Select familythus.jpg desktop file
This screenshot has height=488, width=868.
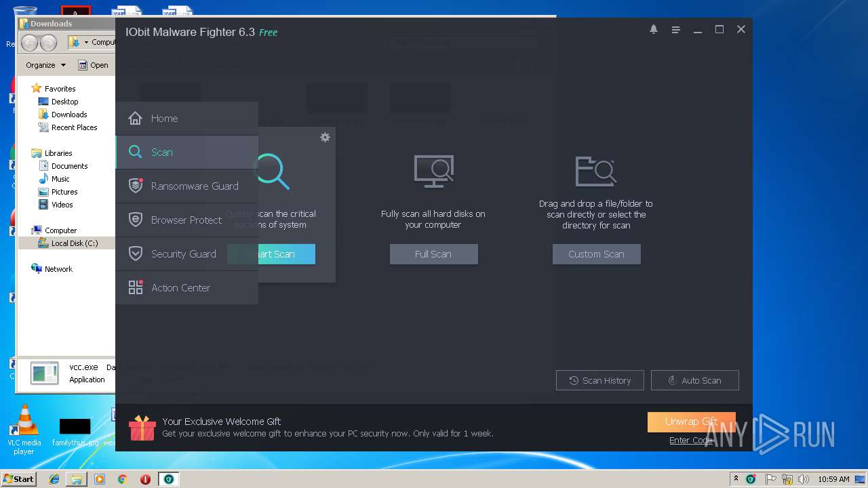tap(75, 432)
